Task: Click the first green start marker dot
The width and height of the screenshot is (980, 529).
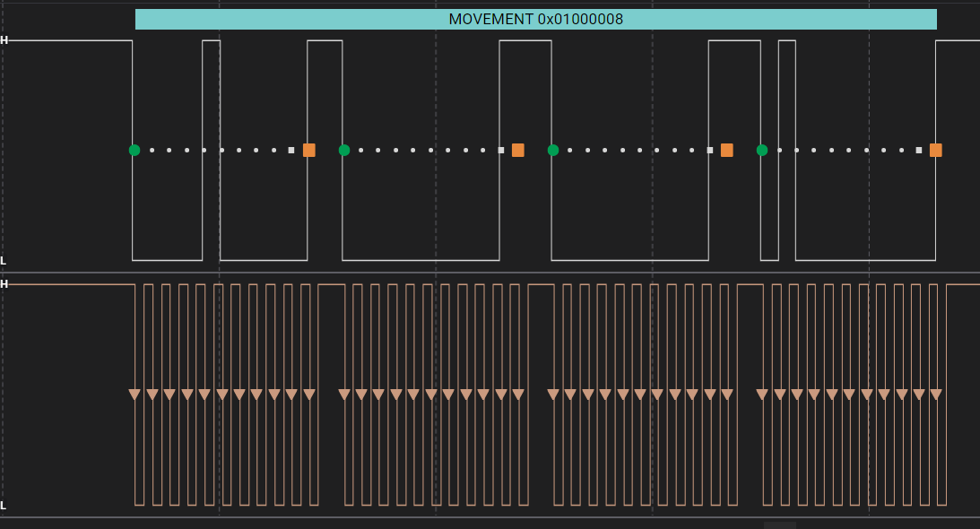Action: (x=134, y=150)
